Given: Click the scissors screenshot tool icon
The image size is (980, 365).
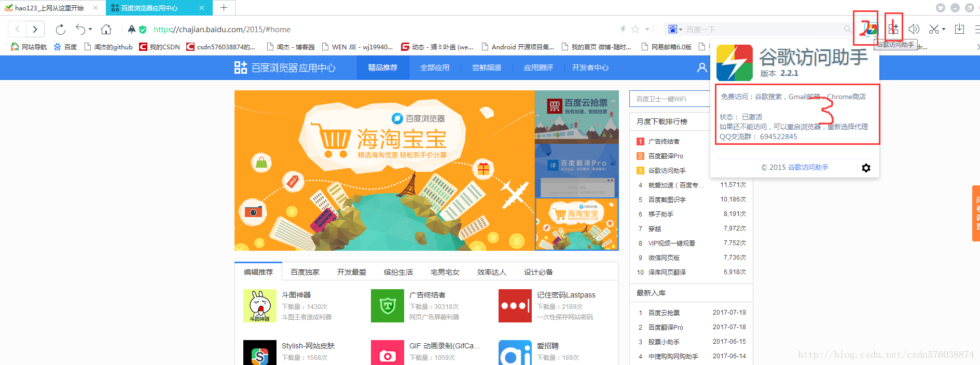Looking at the screenshot, I should [934, 29].
